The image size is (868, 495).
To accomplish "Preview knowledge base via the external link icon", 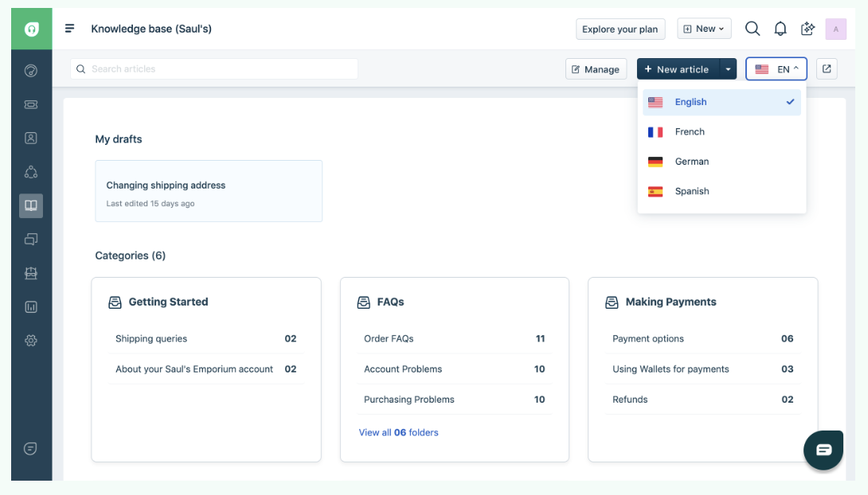I will click(x=826, y=68).
